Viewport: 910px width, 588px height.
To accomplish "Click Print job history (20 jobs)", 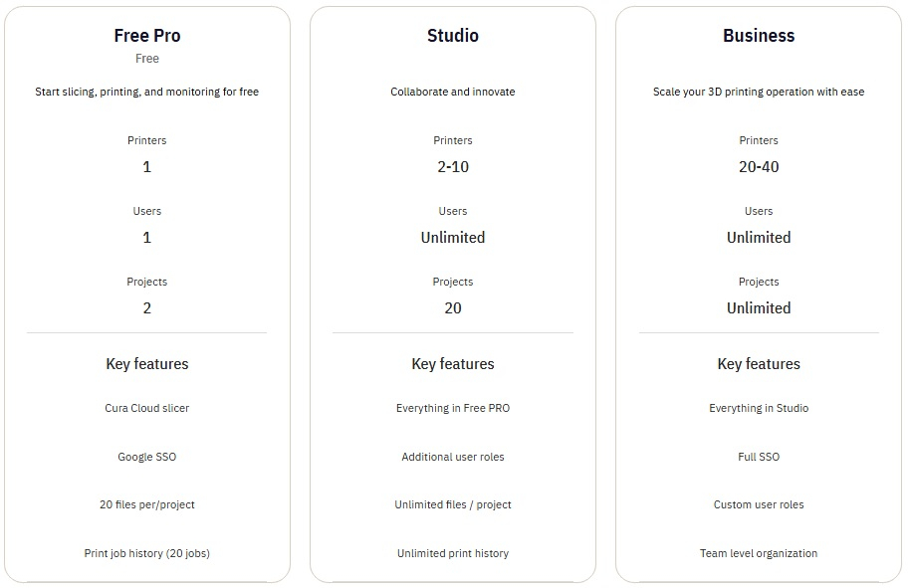I will coord(147,553).
